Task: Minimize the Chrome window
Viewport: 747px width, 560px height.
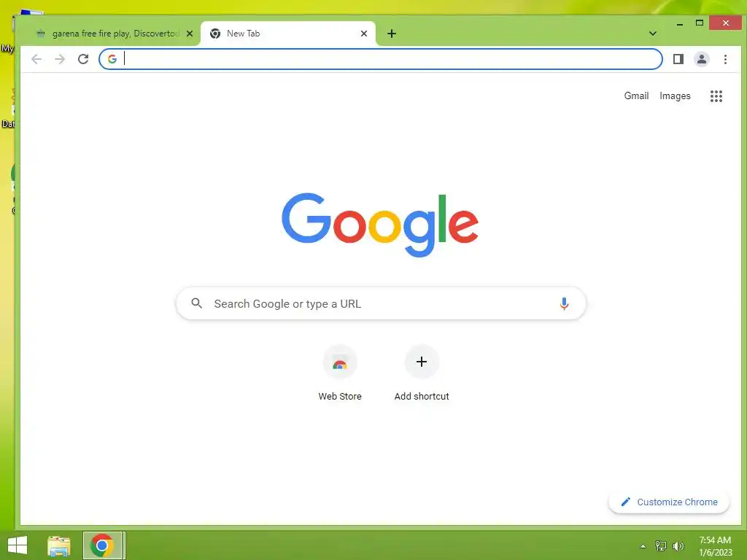Action: point(680,23)
